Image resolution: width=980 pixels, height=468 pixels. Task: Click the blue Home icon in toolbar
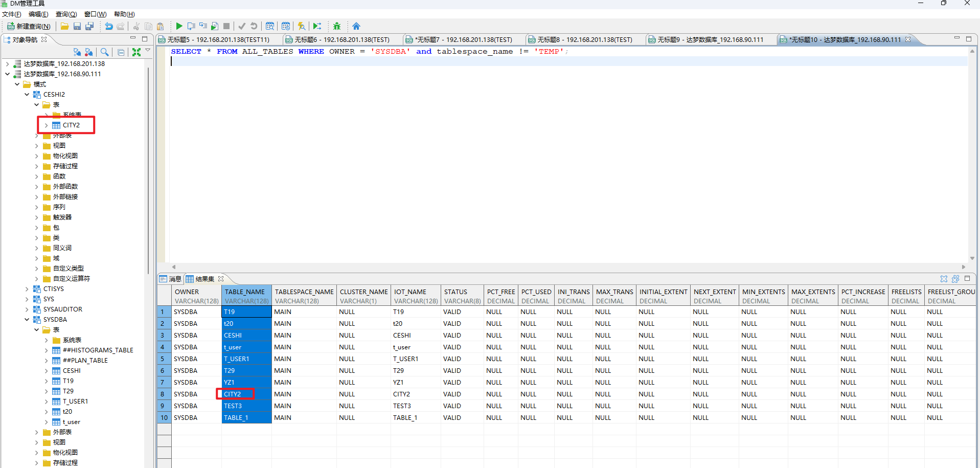point(356,26)
